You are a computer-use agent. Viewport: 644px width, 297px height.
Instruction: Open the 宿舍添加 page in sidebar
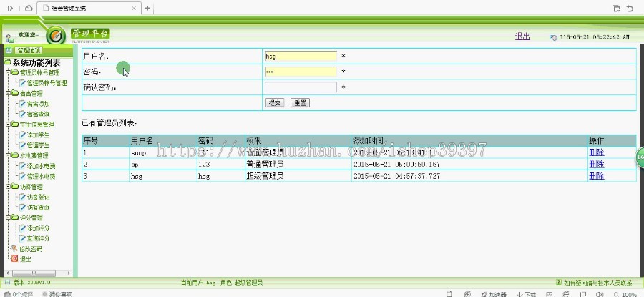[x=38, y=104]
